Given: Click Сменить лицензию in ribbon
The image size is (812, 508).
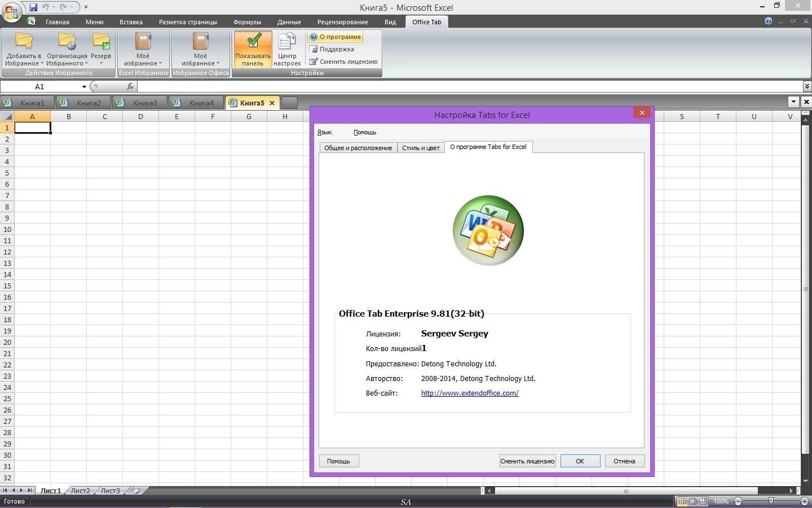Looking at the screenshot, I should (x=343, y=62).
